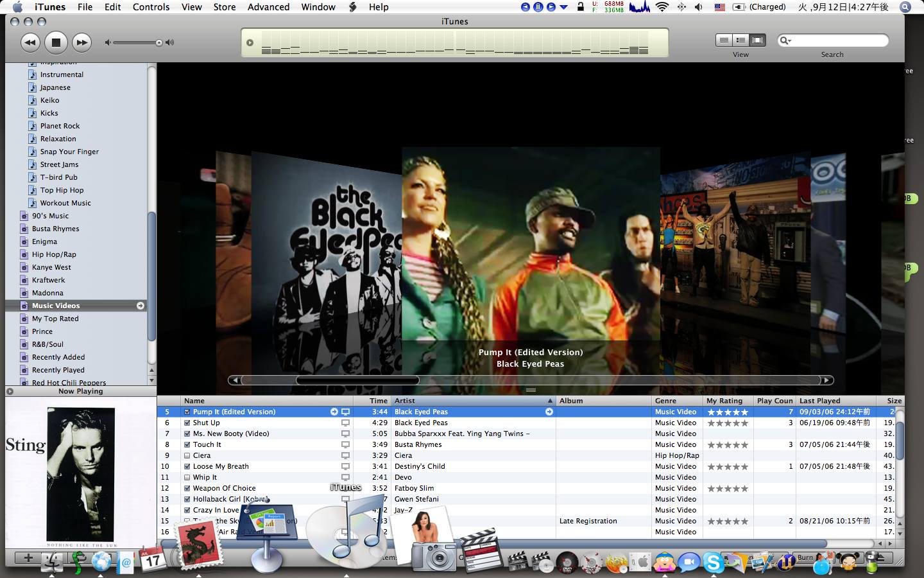Skip to next track with the forward button
This screenshot has width=924, height=578.
tap(81, 43)
